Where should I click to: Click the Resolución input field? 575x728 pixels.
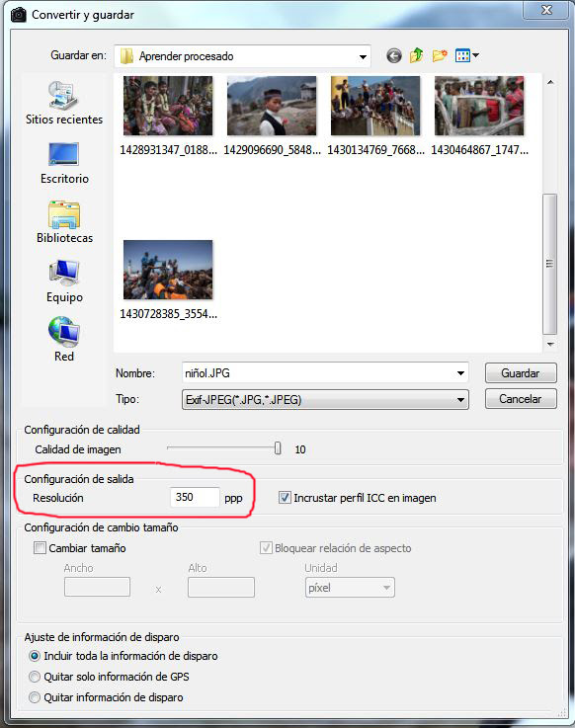[x=195, y=497]
